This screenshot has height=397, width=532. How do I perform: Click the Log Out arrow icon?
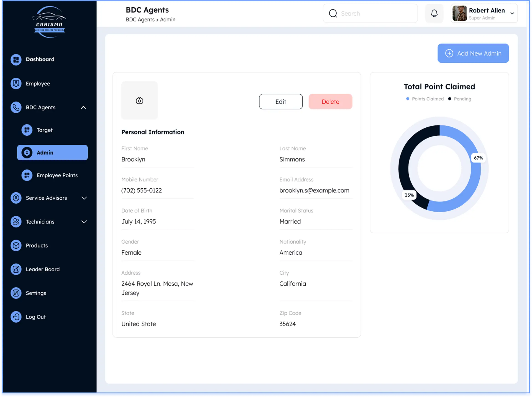(x=16, y=317)
